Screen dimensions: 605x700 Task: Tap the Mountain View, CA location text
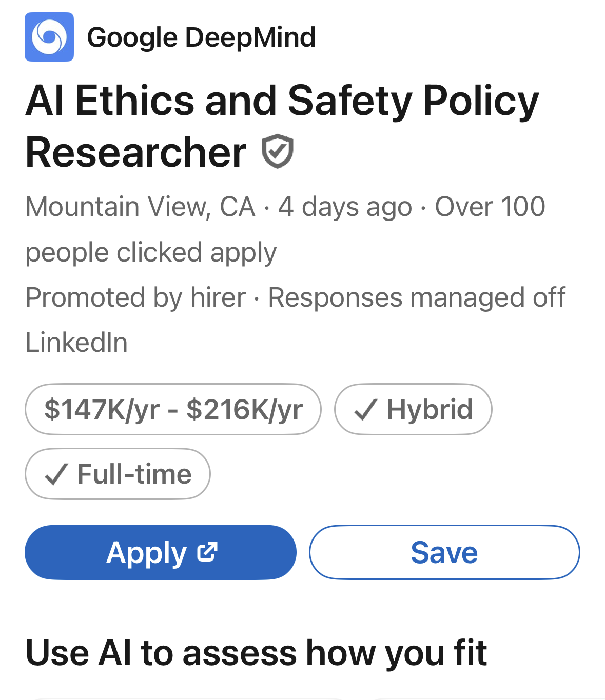[x=141, y=207]
